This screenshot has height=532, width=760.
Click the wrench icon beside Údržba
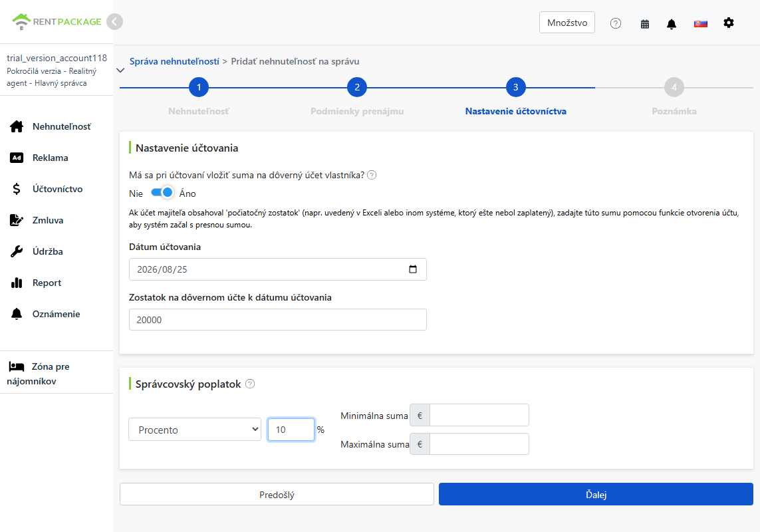(x=17, y=251)
